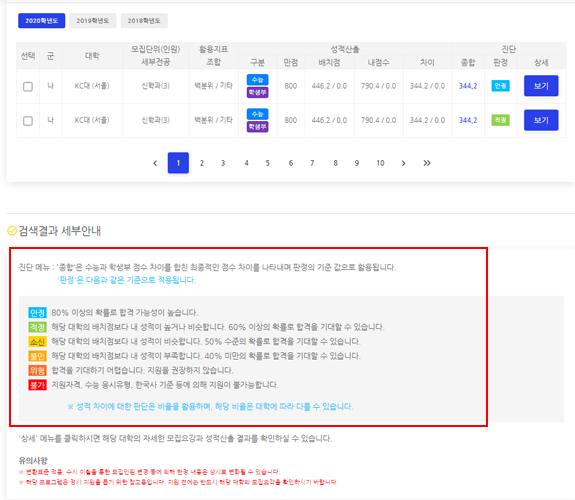Click the 학생부 badge in the 적정 row
Image resolution: width=575 pixels, height=500 pixels.
coord(257,127)
